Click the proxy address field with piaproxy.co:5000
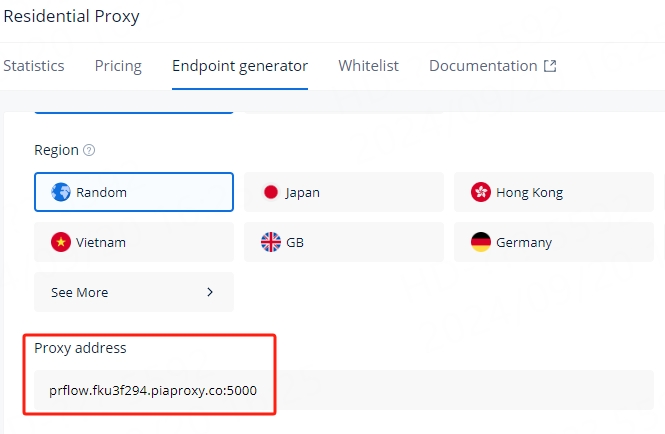 click(x=153, y=390)
